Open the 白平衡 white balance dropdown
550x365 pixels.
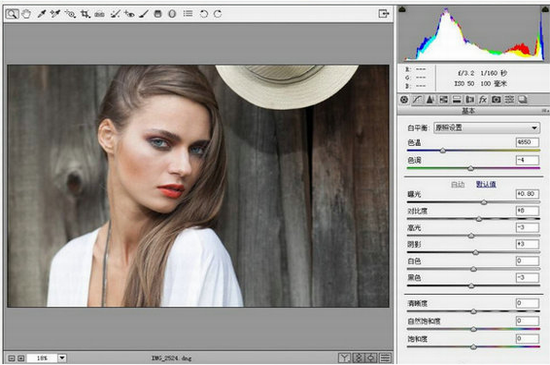tap(487, 128)
